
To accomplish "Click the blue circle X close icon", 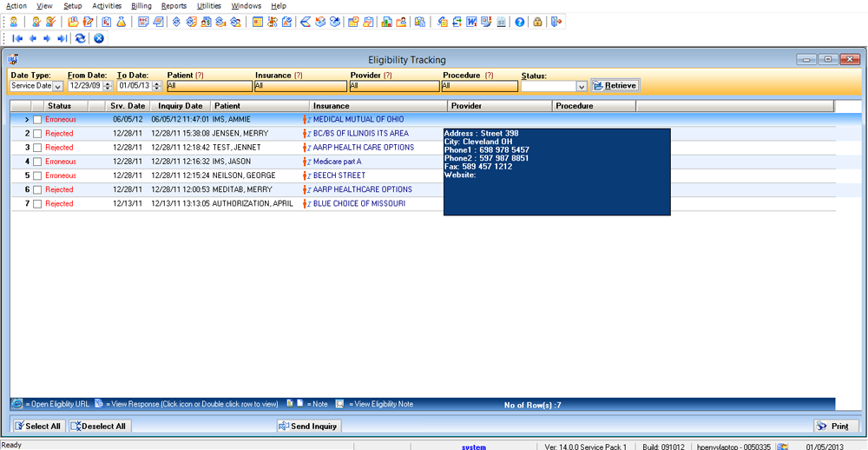I will [99, 38].
